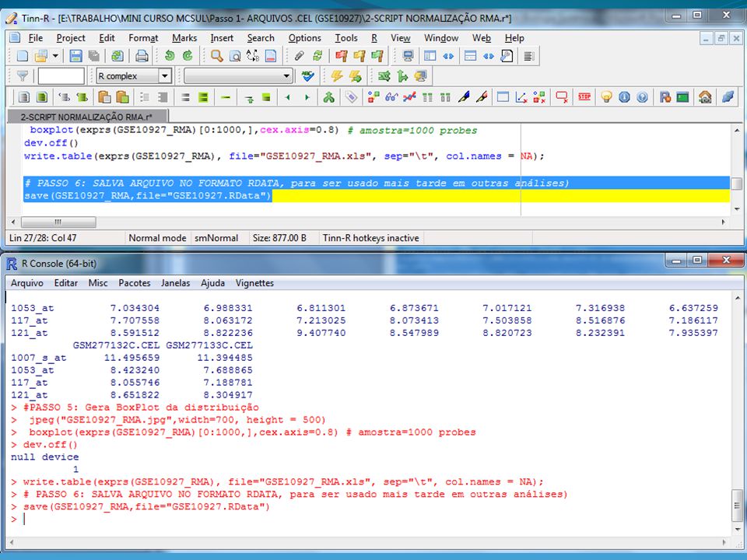Click the R start icon with orange badge
Image resolution: width=747 pixels, height=560 pixels.
(665, 97)
